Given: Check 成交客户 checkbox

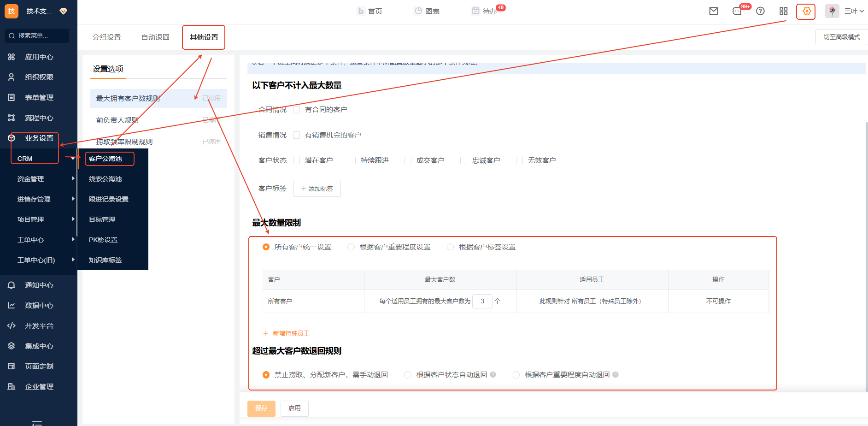Looking at the screenshot, I should point(408,160).
